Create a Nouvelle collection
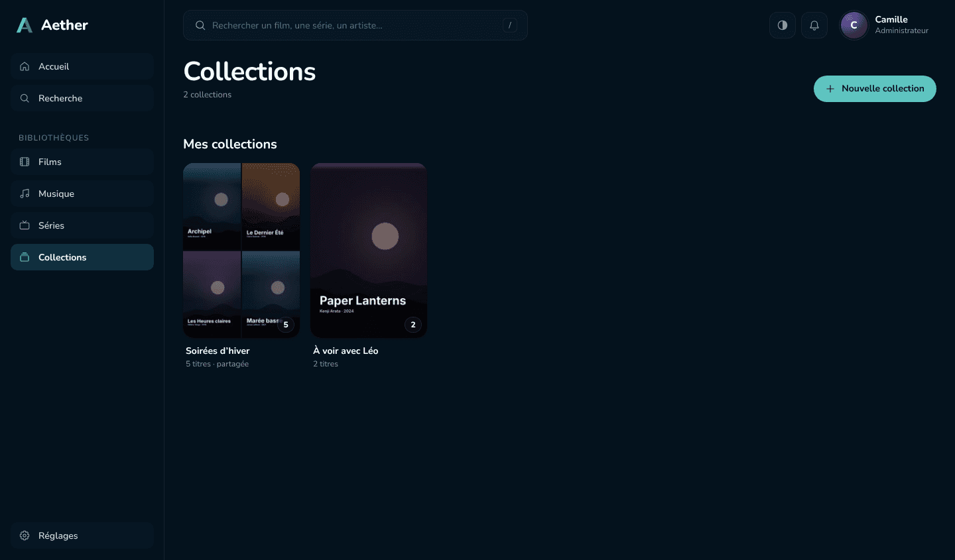 (875, 89)
